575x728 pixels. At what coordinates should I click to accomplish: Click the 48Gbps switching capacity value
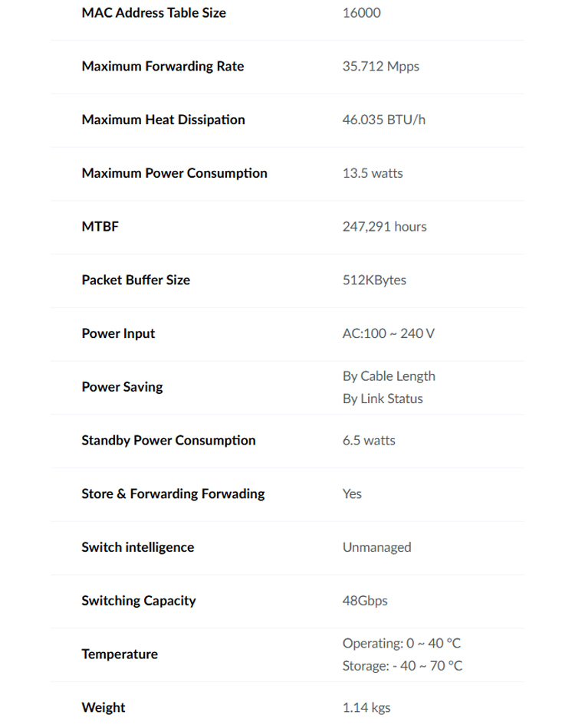click(x=365, y=601)
